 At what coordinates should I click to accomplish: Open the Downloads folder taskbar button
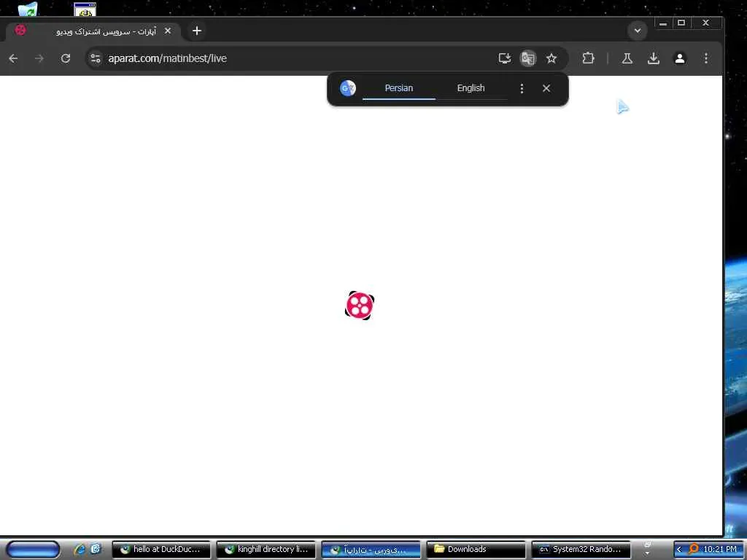click(x=476, y=550)
